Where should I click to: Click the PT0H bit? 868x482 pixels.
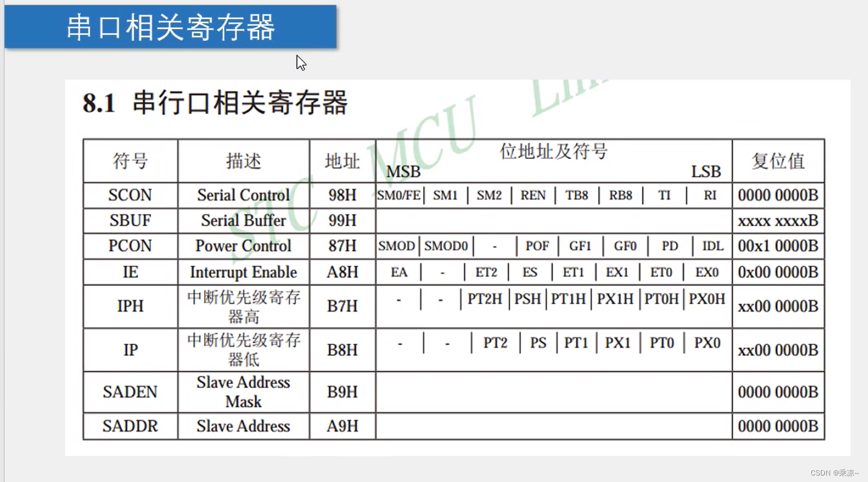661,299
